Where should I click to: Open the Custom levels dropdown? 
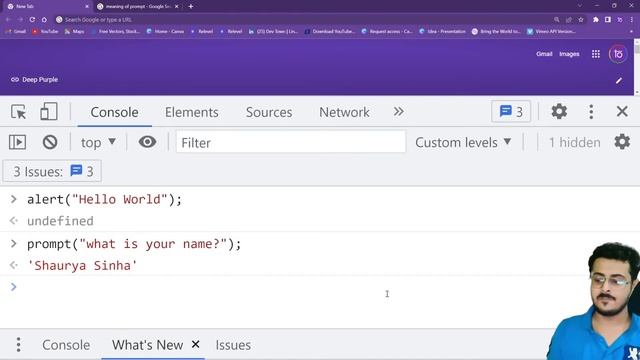pos(463,142)
